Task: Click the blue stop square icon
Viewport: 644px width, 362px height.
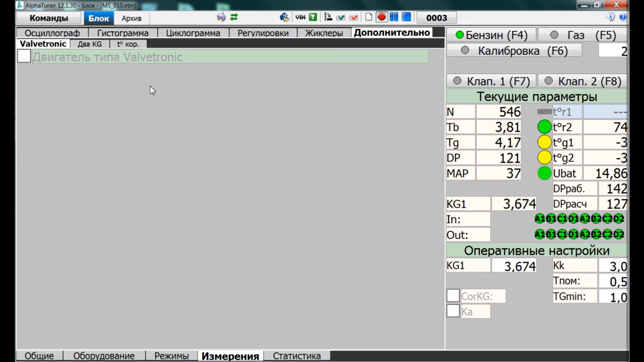Action: coord(406,17)
